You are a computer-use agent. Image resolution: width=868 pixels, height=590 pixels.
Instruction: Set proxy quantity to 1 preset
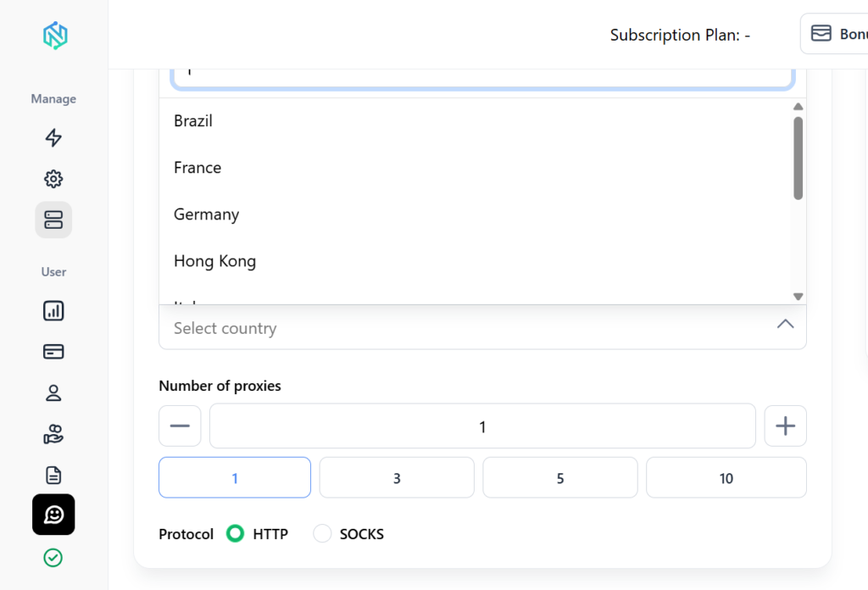pos(235,477)
